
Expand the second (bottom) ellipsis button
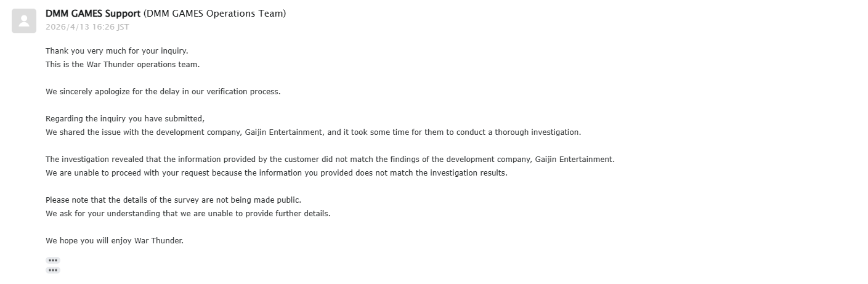click(53, 270)
